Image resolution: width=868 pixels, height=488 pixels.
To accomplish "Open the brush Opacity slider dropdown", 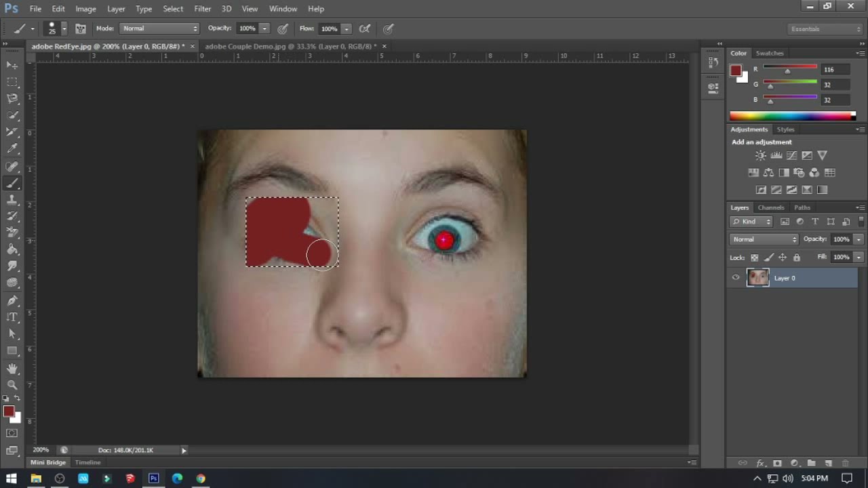I will (264, 28).
